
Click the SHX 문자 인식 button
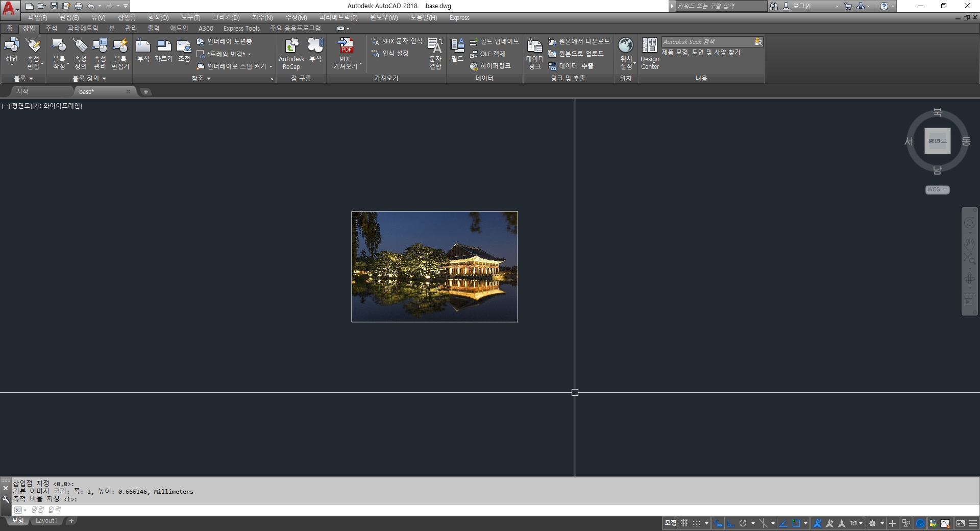pos(397,41)
